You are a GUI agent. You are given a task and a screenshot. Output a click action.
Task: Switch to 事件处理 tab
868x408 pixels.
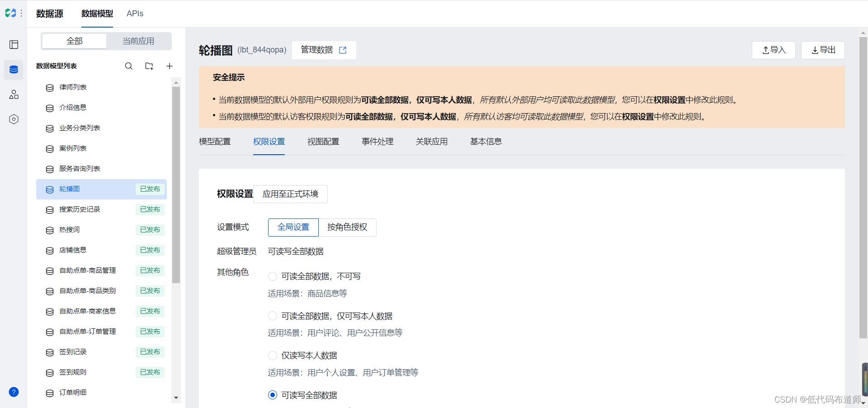[377, 142]
